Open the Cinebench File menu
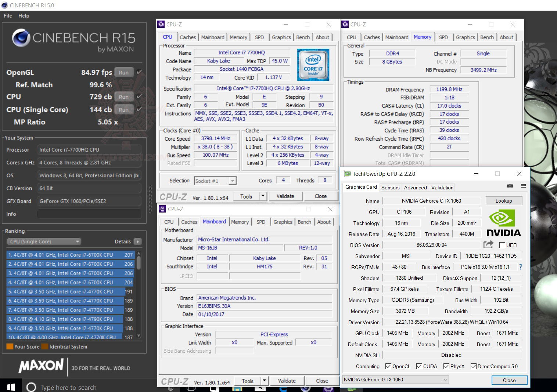The height and width of the screenshot is (392, 557). click(x=8, y=16)
